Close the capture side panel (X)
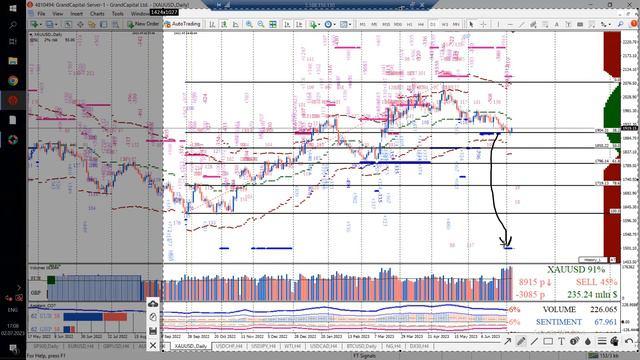The height and width of the screenshot is (360, 640). point(153,345)
